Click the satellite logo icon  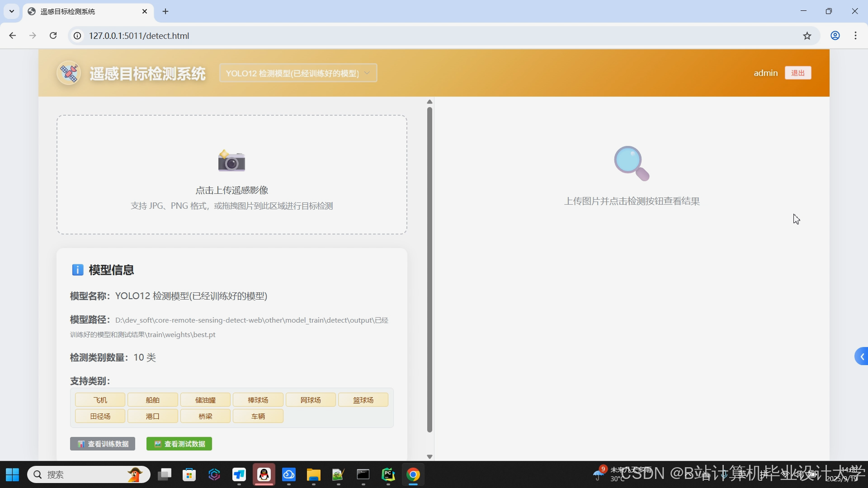[69, 73]
